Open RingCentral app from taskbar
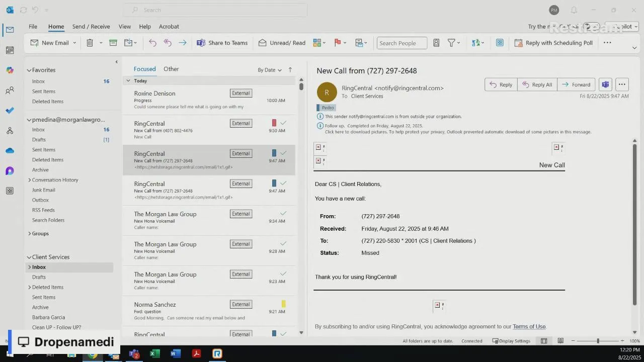Image resolution: width=644 pixels, height=362 pixels. (x=217, y=353)
